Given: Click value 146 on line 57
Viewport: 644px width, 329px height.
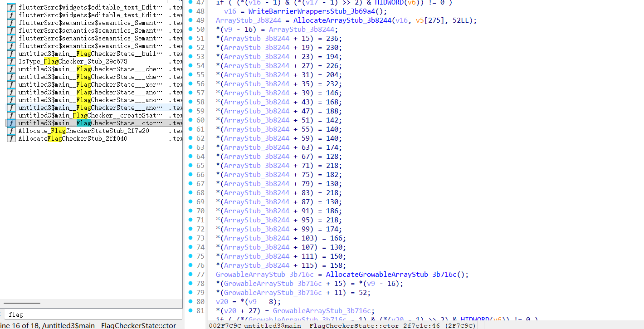Looking at the screenshot, I should coord(332,93).
